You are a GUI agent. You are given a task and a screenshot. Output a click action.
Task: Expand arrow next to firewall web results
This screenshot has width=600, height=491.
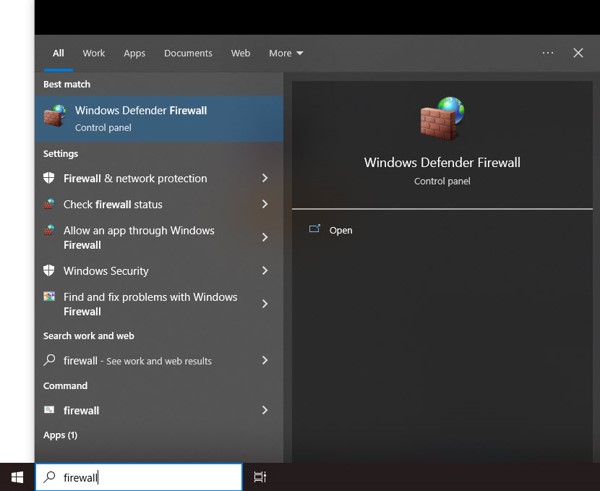tap(265, 360)
